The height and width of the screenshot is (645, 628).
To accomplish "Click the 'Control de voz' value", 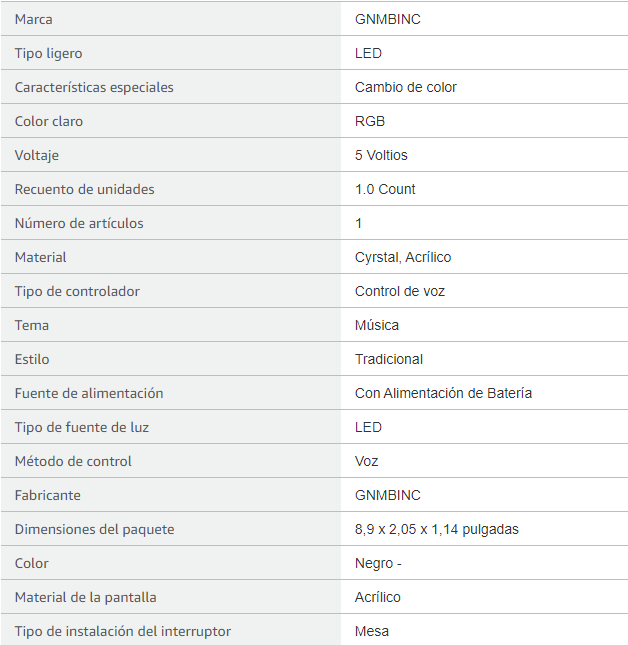I will [x=400, y=291].
